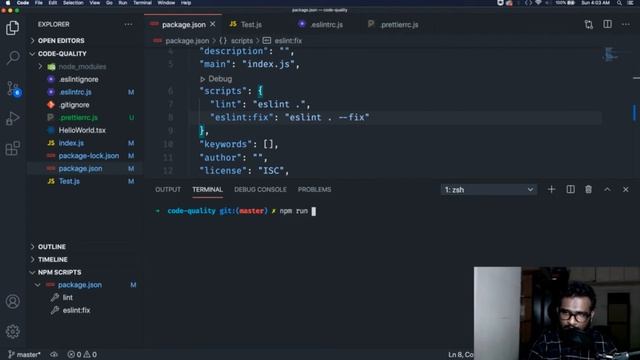Open Source Control view in activity bar
The width and height of the screenshot is (640, 360).
[x=13, y=88]
